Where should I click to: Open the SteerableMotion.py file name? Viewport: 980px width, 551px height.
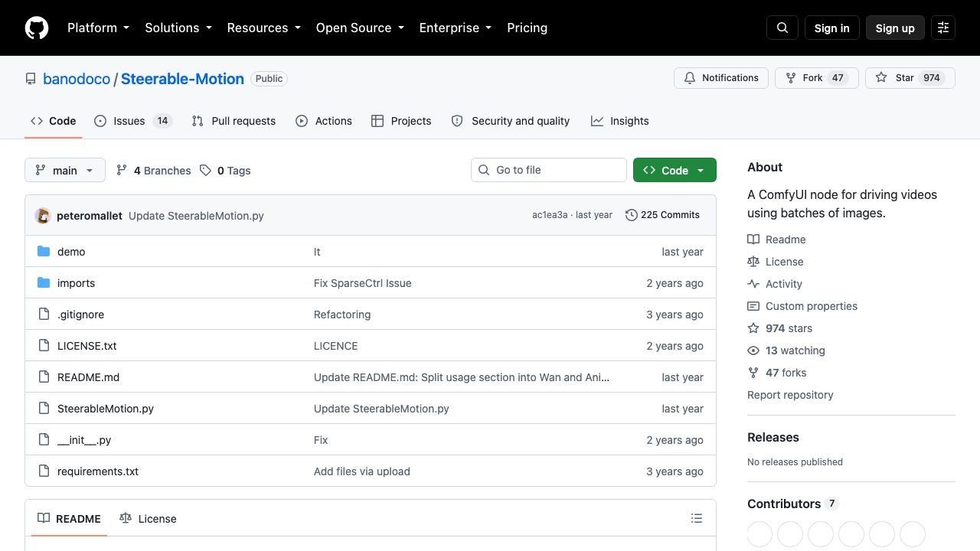pyautogui.click(x=106, y=409)
